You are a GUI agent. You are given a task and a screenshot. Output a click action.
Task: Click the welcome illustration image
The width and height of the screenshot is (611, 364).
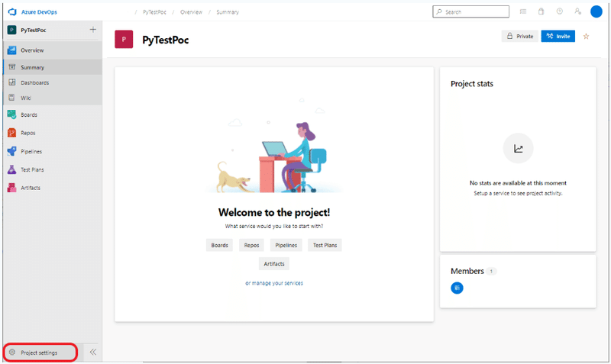[x=274, y=146]
